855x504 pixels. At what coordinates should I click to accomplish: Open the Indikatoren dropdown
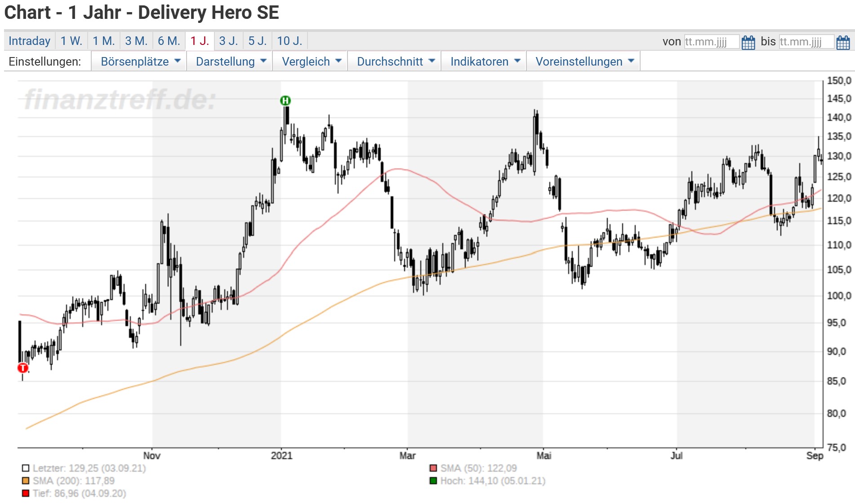(x=484, y=62)
